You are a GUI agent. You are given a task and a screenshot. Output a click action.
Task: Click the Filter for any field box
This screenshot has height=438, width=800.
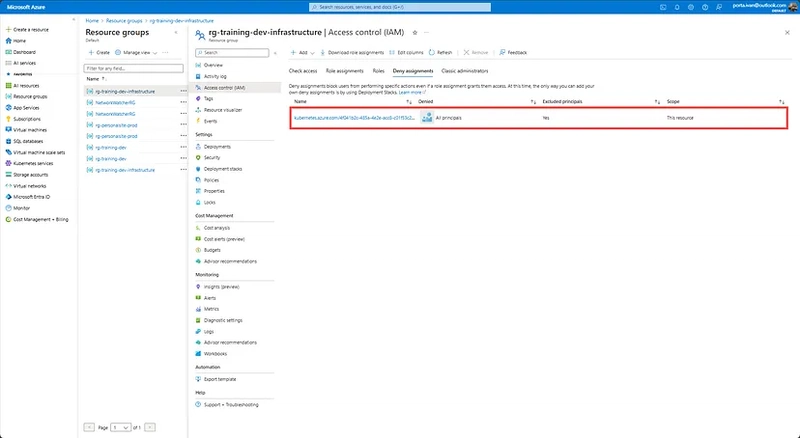tap(134, 68)
